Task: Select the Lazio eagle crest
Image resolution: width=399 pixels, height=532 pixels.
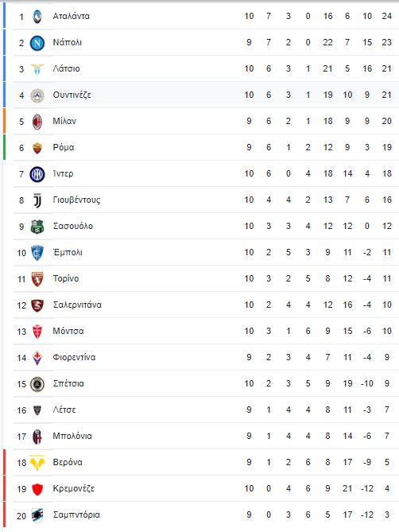Action: pos(37,69)
